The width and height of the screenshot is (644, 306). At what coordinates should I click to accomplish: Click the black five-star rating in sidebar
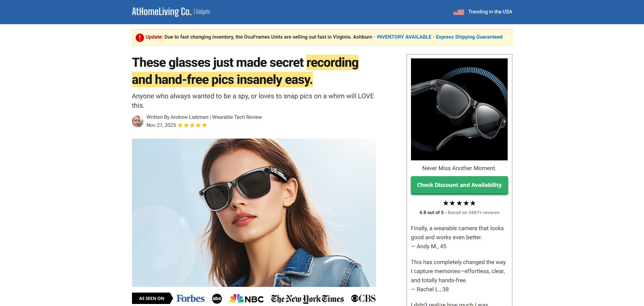click(459, 203)
